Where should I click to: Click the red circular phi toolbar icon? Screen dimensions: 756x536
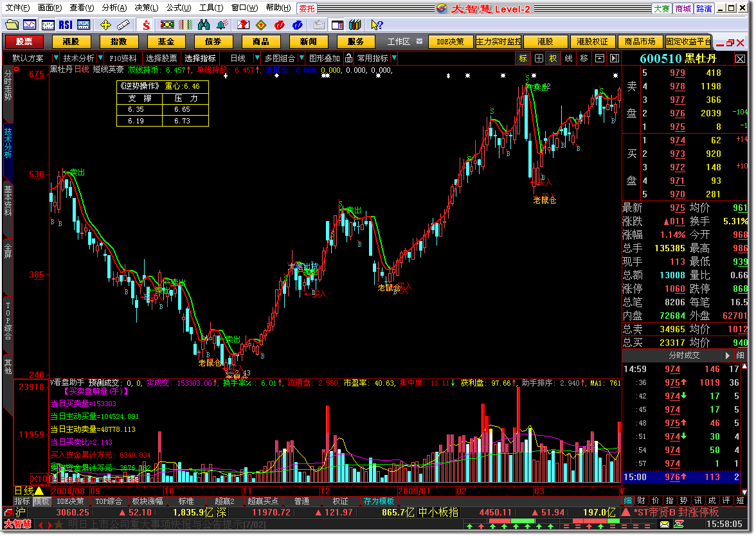tap(279, 24)
